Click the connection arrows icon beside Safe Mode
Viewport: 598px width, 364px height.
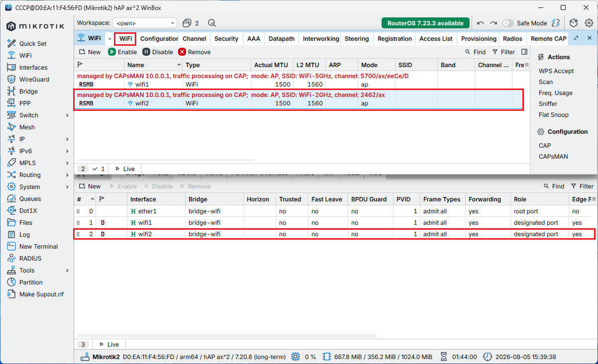pyautogui.click(x=556, y=23)
